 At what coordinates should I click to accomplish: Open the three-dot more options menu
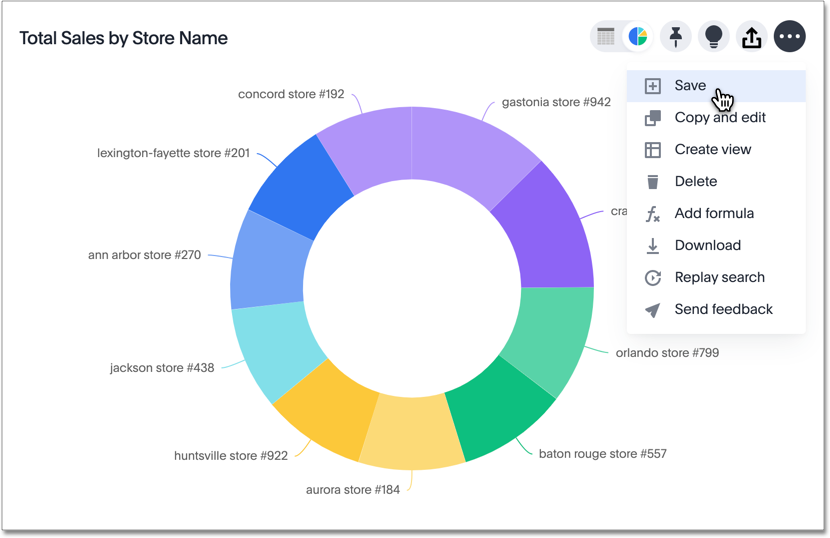click(789, 37)
